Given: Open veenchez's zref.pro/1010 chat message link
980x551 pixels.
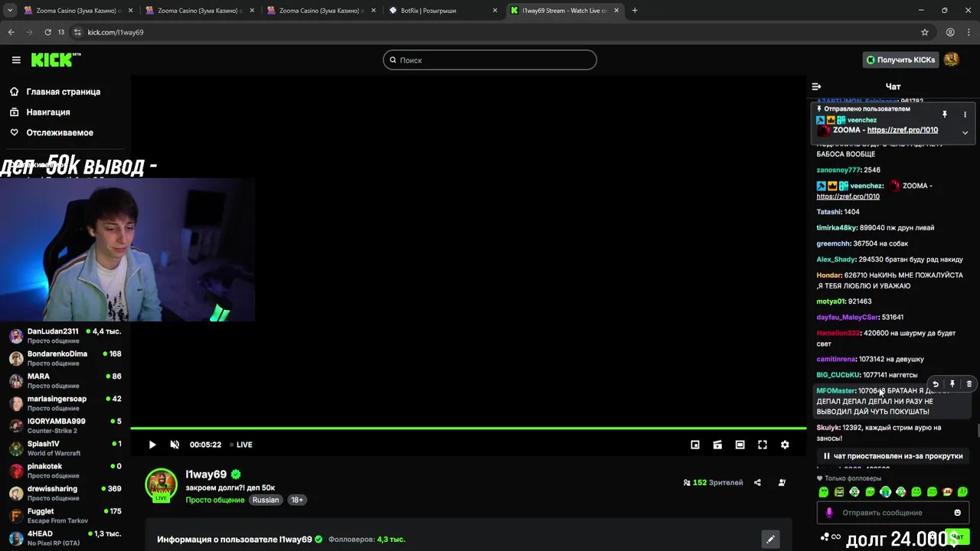Looking at the screenshot, I should coord(848,197).
